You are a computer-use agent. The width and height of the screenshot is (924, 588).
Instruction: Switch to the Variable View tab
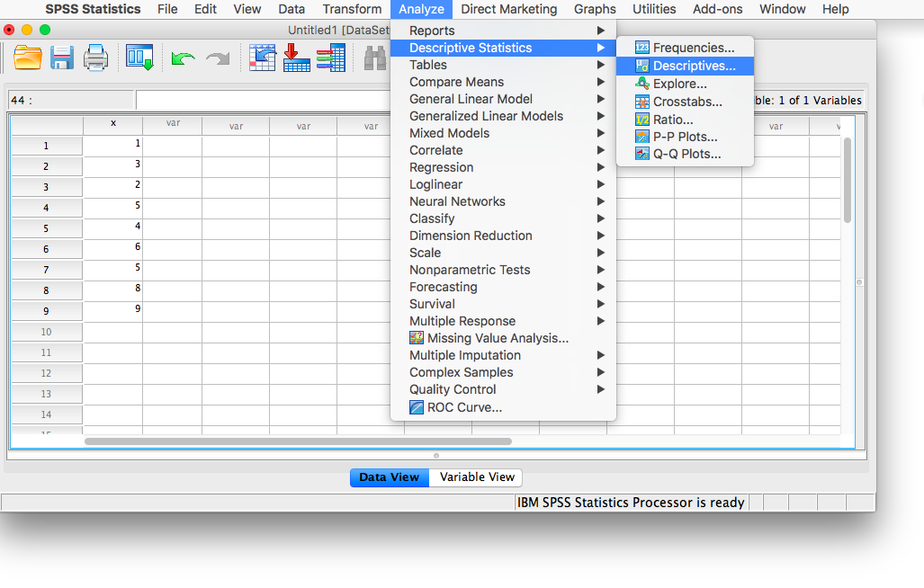click(x=477, y=477)
